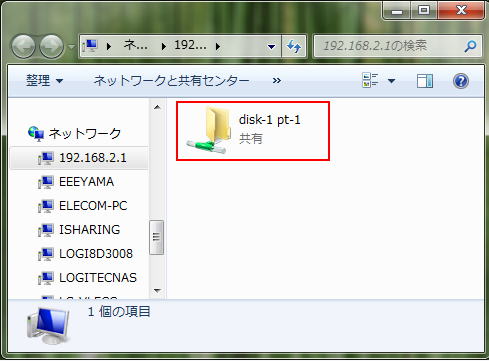
Task: Click the navigation pane scroll down arrow
Action: (x=157, y=291)
